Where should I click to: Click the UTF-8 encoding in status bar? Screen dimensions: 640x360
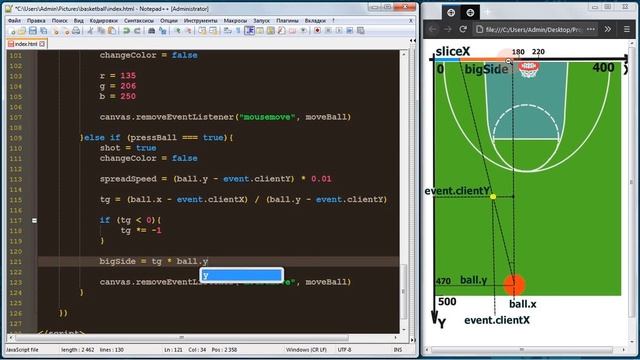tap(345, 350)
